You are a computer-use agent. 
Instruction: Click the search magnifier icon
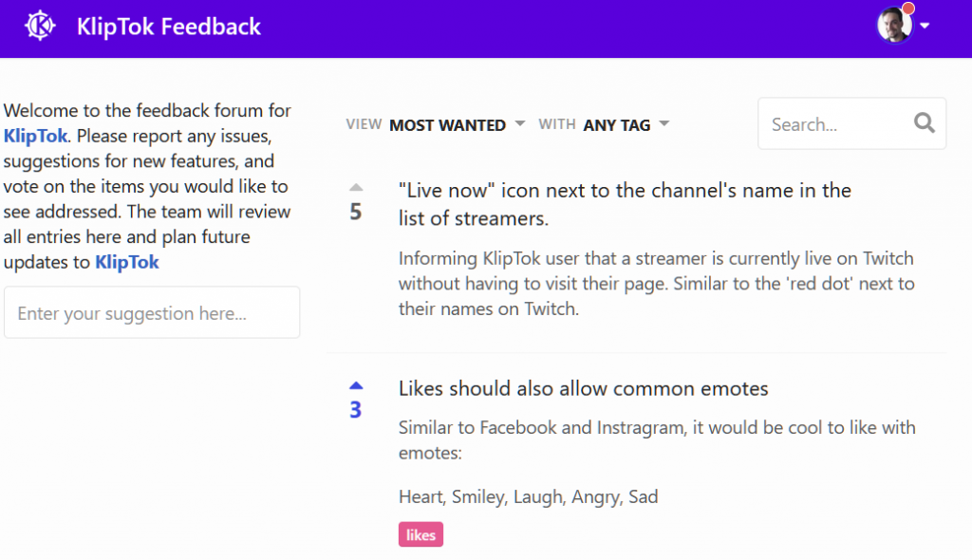tap(924, 122)
